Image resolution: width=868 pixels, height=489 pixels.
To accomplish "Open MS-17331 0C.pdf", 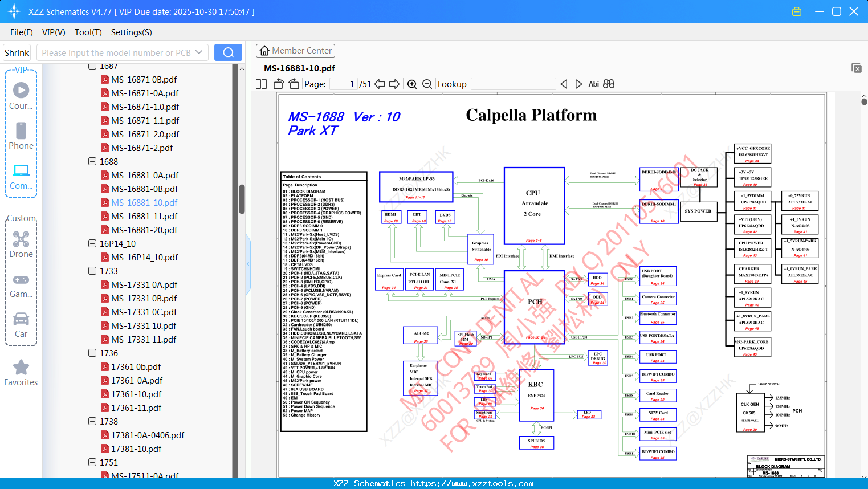I will 144,312.
